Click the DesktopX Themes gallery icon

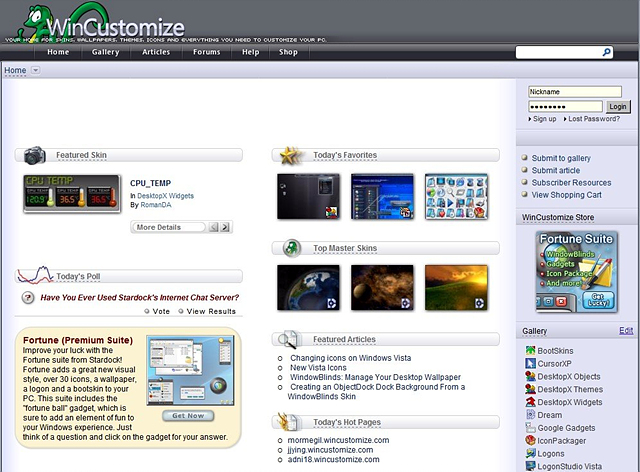[530, 389]
